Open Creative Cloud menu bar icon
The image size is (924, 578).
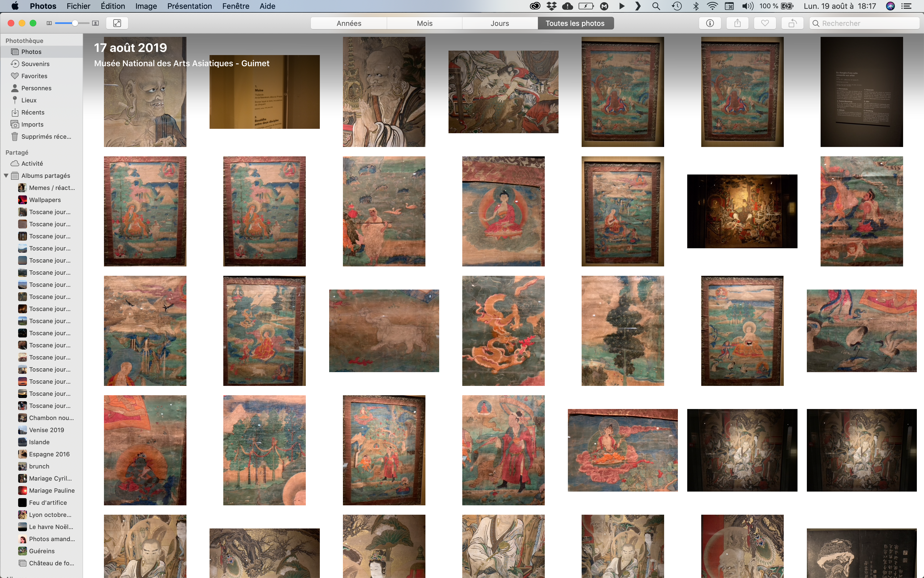click(x=535, y=6)
